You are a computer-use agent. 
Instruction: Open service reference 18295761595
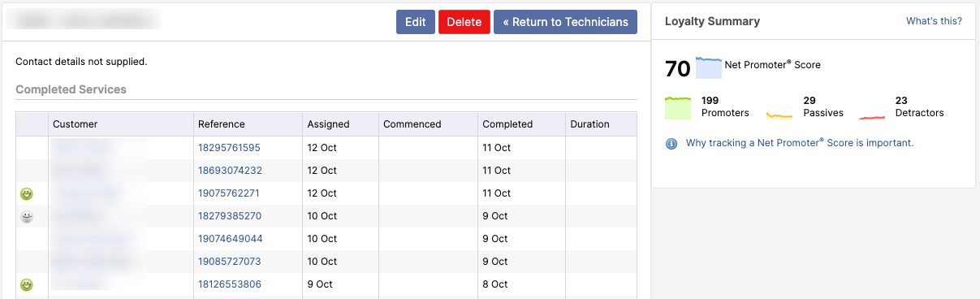pyautogui.click(x=229, y=148)
